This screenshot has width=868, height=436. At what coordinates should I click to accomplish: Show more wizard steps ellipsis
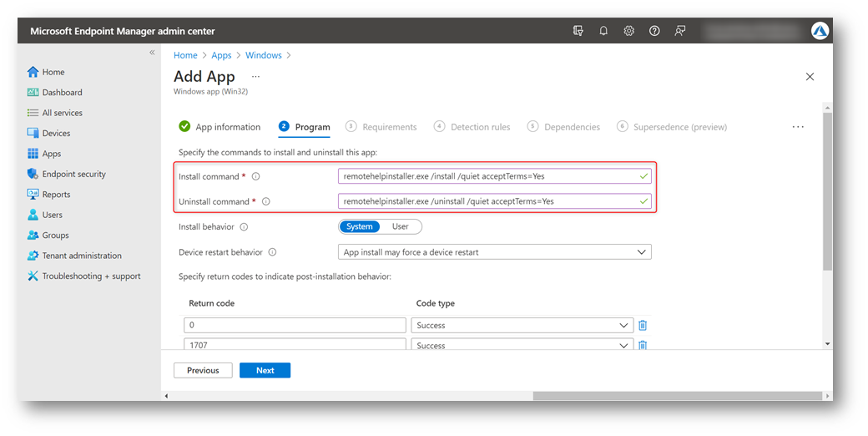[x=798, y=127]
